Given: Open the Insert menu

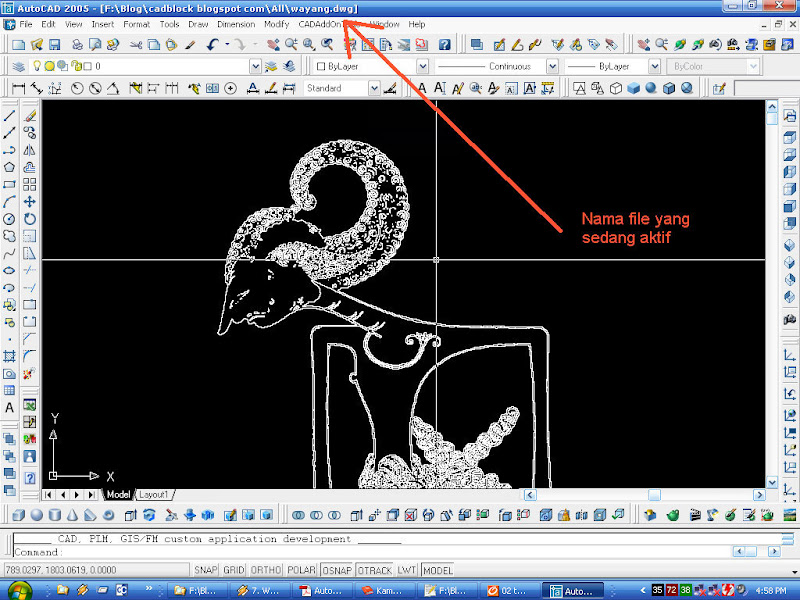Looking at the screenshot, I should coord(103,24).
